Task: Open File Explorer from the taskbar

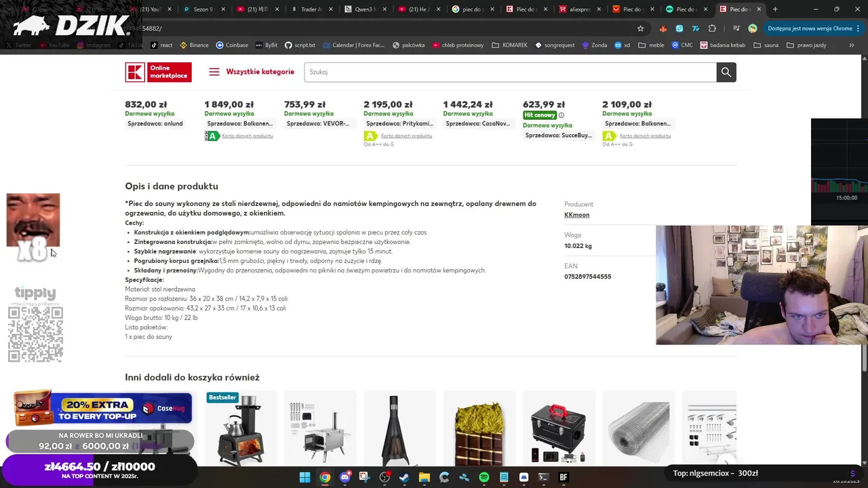Action: coord(424,477)
